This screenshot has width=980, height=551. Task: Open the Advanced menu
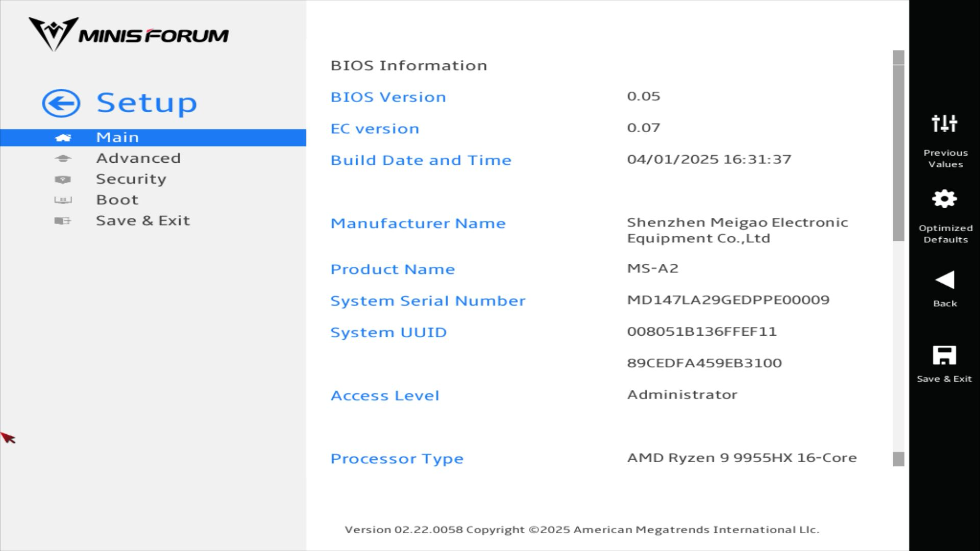click(138, 159)
